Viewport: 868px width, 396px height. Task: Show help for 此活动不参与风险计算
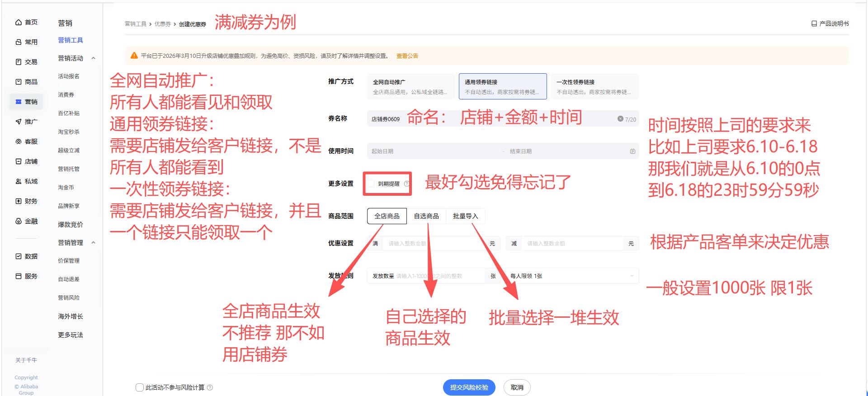point(210,387)
